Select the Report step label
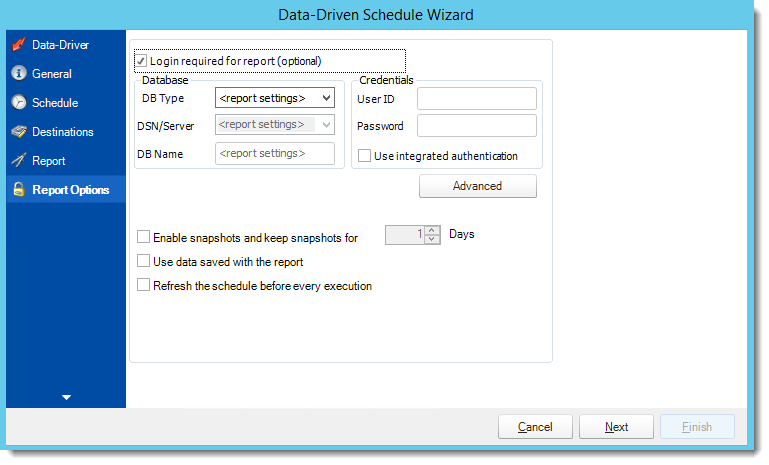 [x=49, y=161]
